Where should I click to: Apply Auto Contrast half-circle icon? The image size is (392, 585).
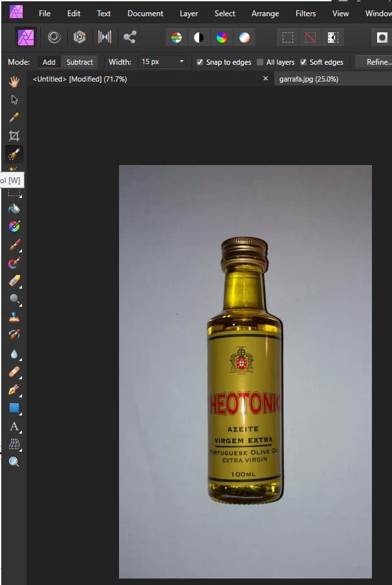point(199,38)
